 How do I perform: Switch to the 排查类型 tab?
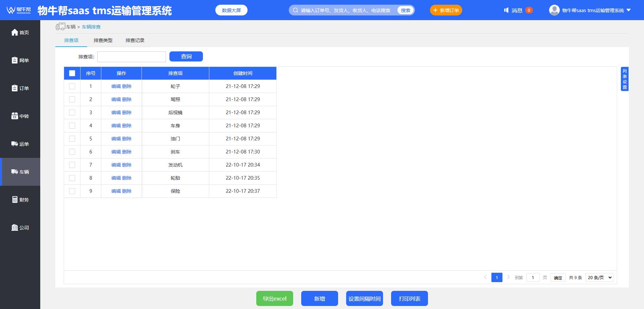103,40
